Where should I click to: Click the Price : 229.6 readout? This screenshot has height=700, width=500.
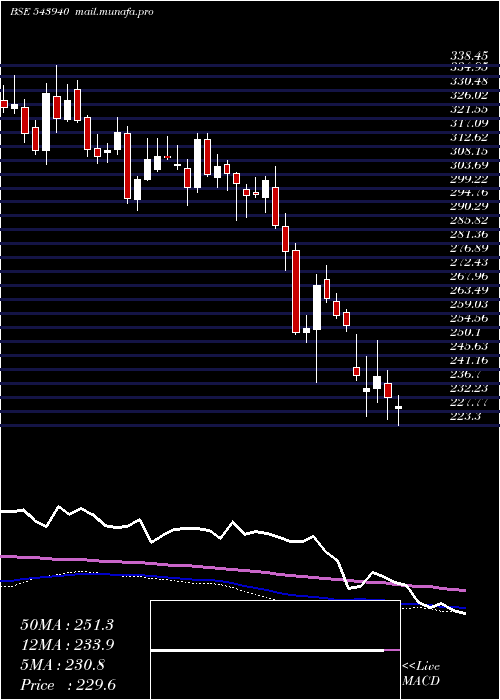pos(68,685)
